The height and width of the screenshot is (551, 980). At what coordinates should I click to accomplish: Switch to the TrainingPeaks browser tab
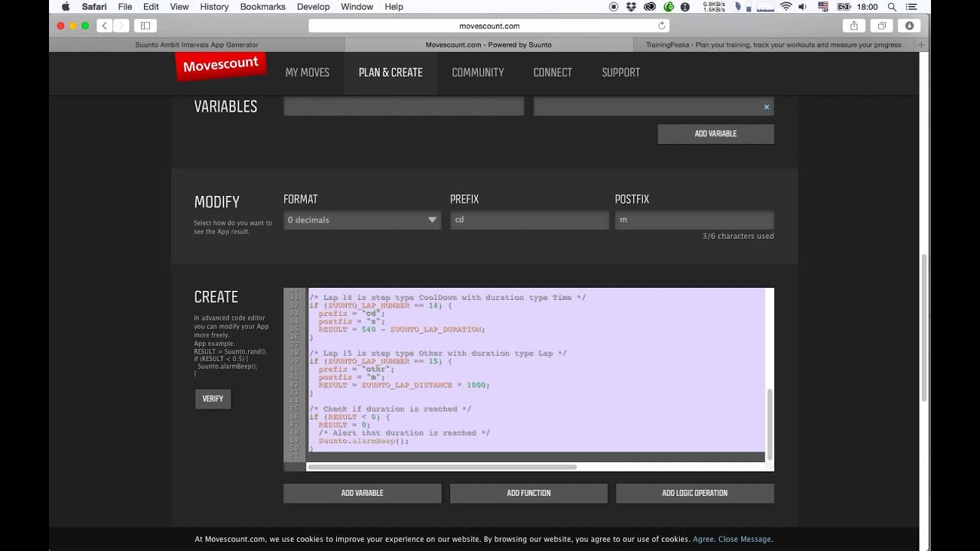pos(773,44)
